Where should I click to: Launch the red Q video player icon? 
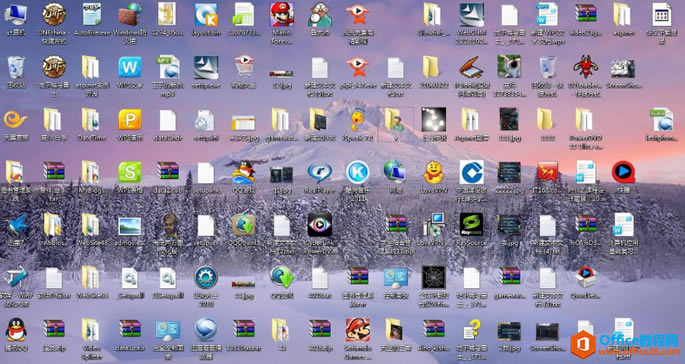point(623,172)
